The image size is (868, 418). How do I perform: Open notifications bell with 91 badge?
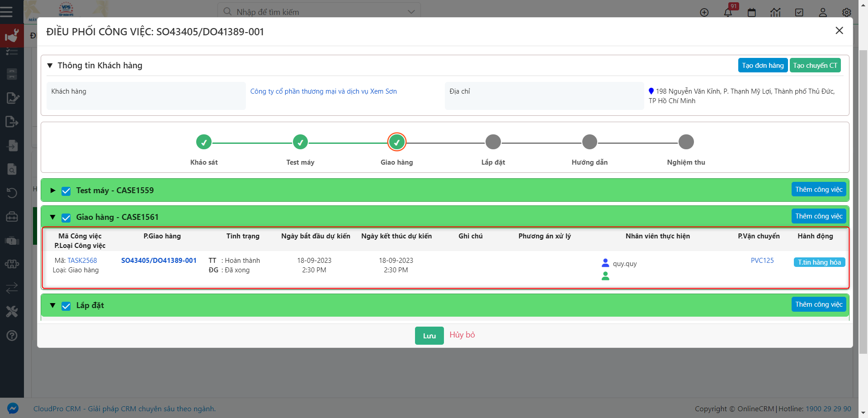coord(728,12)
